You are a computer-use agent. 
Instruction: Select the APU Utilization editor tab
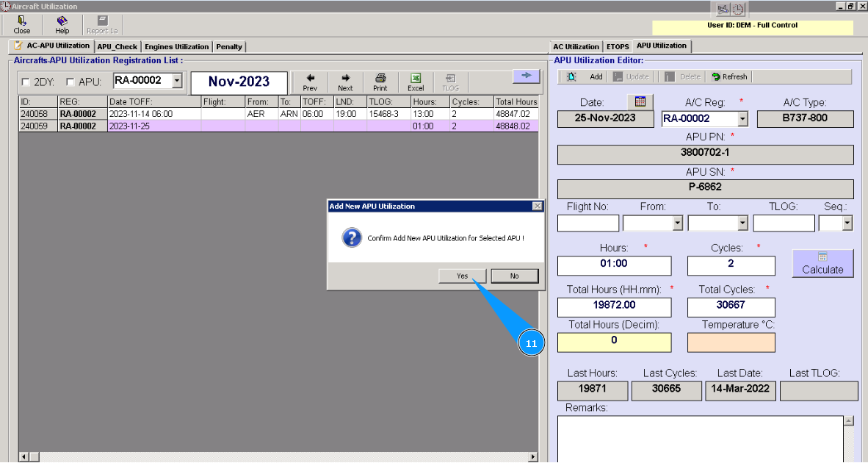[x=662, y=46]
